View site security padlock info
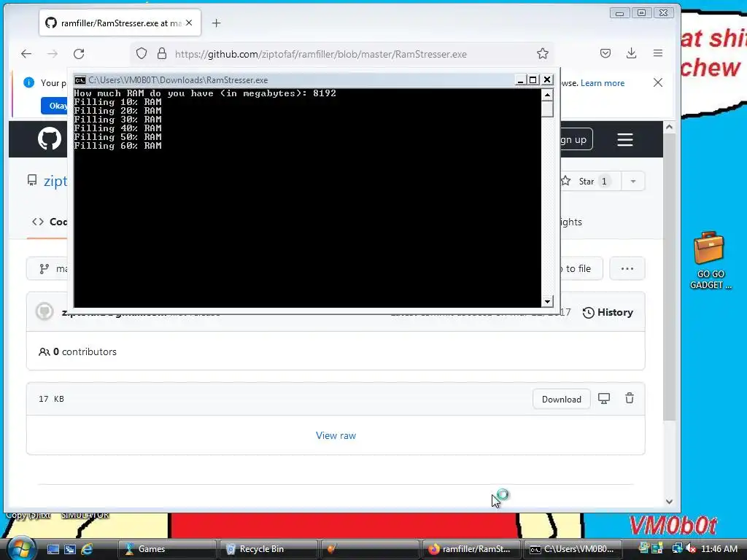Screen dimensions: 747x560 click(x=162, y=53)
